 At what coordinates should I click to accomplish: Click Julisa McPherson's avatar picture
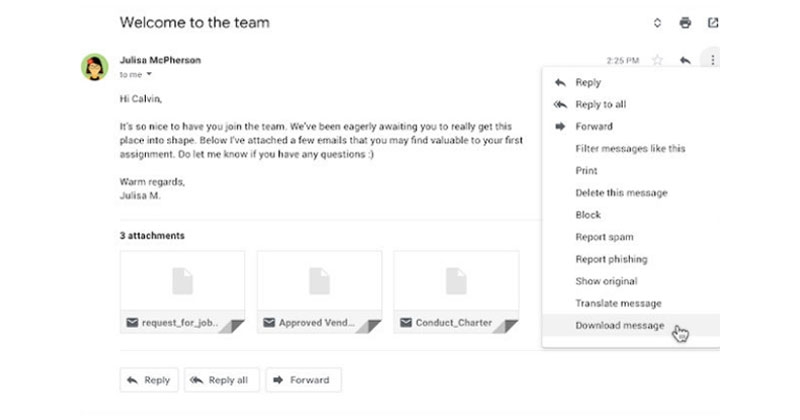(95, 67)
